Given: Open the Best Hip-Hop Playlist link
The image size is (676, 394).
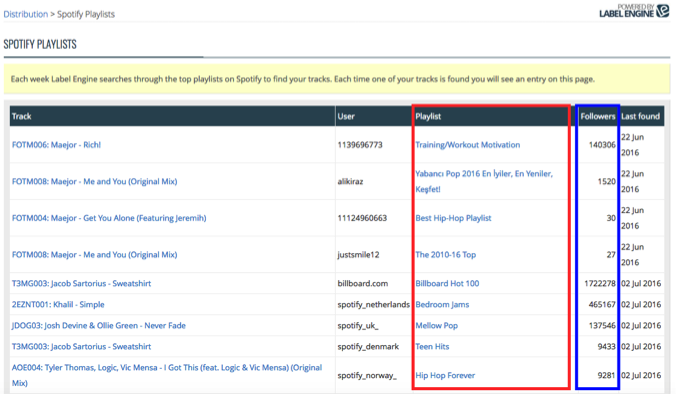Looking at the screenshot, I should point(453,218).
